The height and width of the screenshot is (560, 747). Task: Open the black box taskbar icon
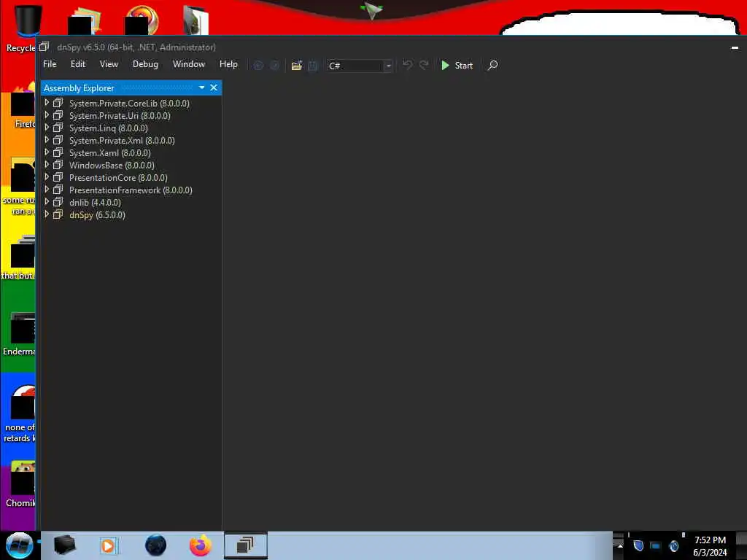[x=65, y=545]
